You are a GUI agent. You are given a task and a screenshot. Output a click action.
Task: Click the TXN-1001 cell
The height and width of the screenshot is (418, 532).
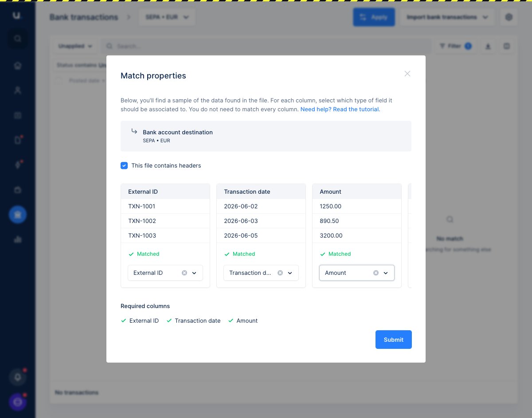[x=165, y=206]
